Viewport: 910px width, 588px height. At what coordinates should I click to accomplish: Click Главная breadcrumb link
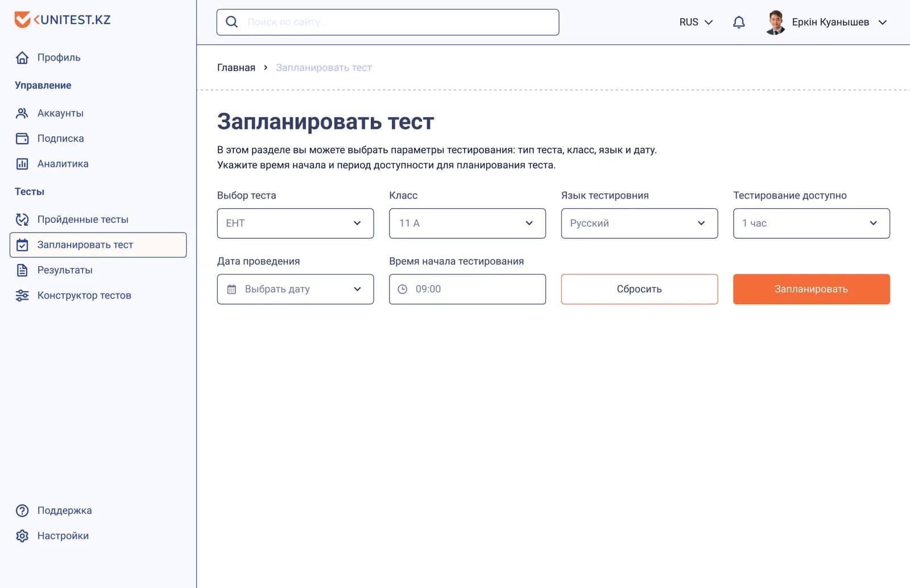pyautogui.click(x=236, y=68)
